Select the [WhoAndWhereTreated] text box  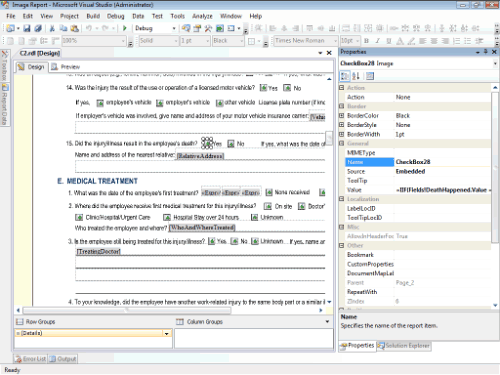click(x=202, y=228)
